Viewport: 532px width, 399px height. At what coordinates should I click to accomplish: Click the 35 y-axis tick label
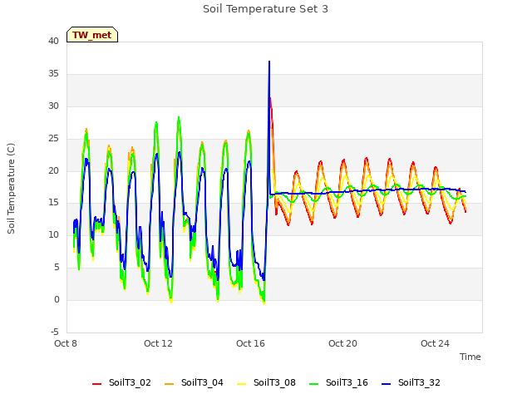click(53, 74)
